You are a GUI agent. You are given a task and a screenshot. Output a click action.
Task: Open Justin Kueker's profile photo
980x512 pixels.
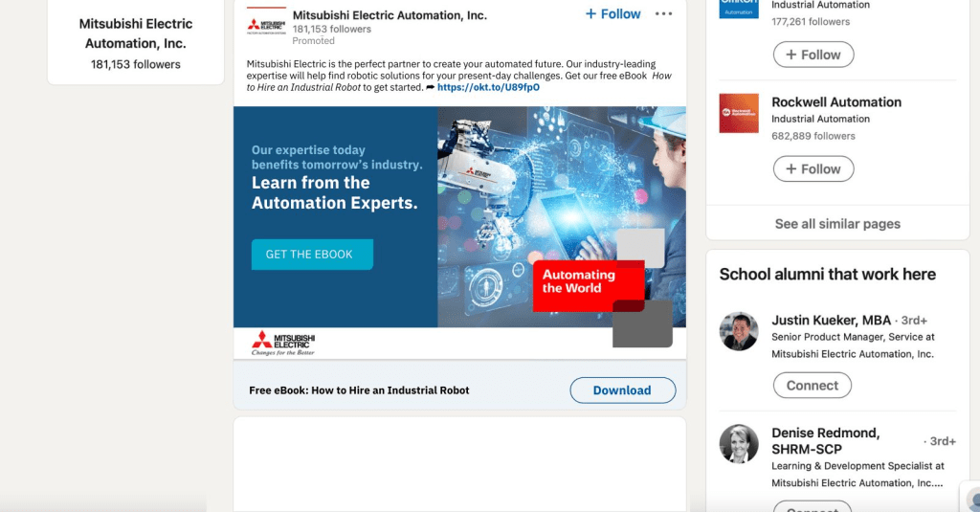(x=739, y=331)
